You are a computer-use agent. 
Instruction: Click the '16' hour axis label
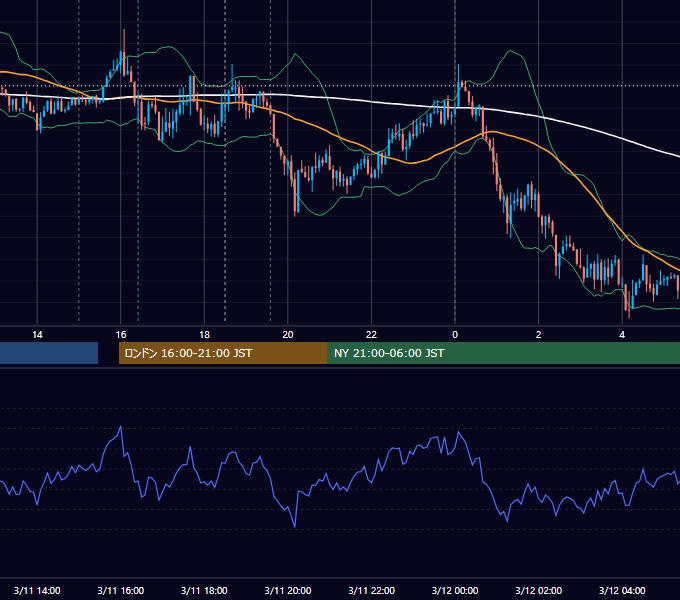pyautogui.click(x=121, y=335)
